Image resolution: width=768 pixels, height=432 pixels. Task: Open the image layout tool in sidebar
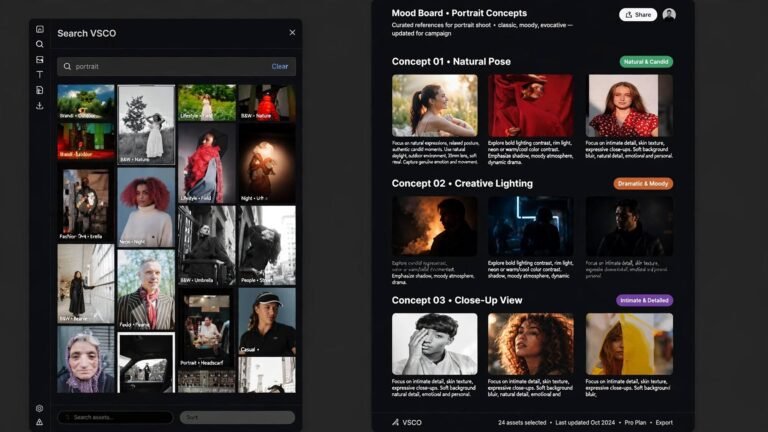click(x=40, y=59)
